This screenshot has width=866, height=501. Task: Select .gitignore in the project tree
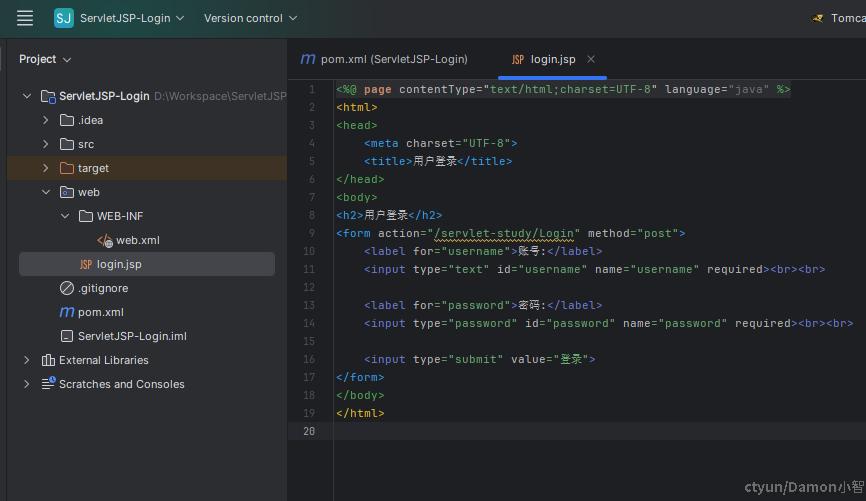(x=103, y=288)
